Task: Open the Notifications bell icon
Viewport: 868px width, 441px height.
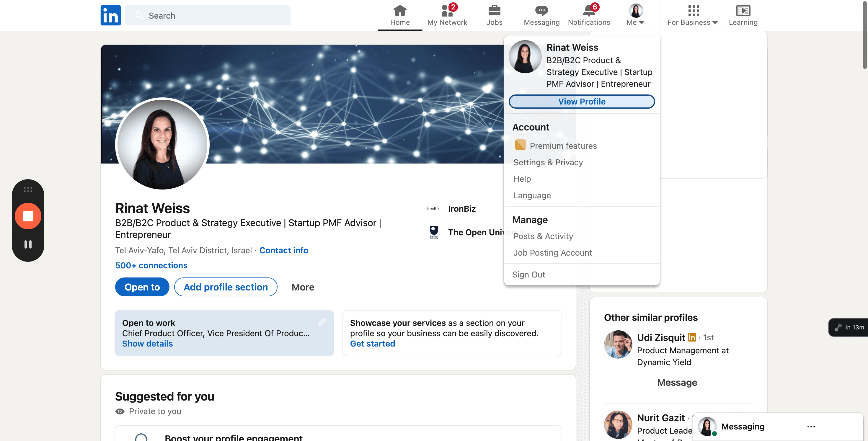Action: (589, 10)
